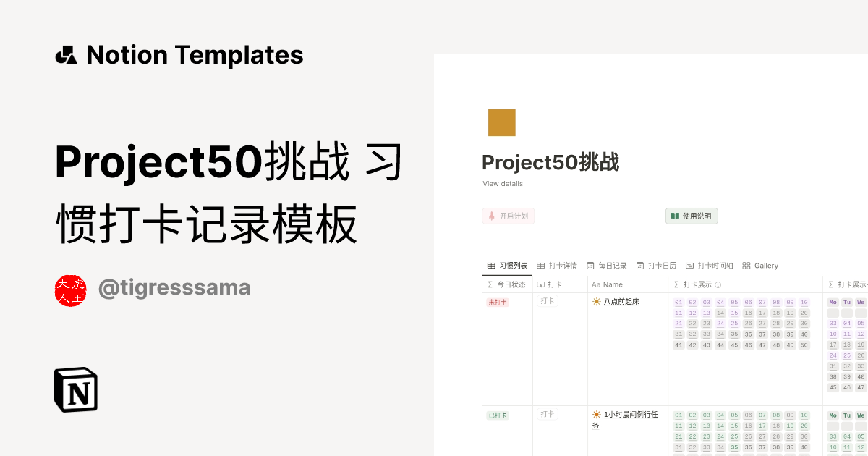
Task: Click the Notion cube logo
Action: pos(76,390)
